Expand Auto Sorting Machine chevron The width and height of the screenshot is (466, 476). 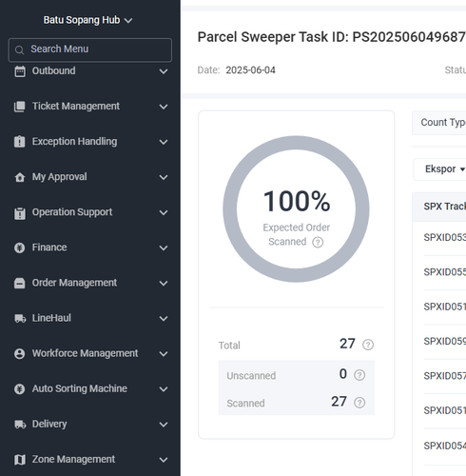(x=164, y=389)
